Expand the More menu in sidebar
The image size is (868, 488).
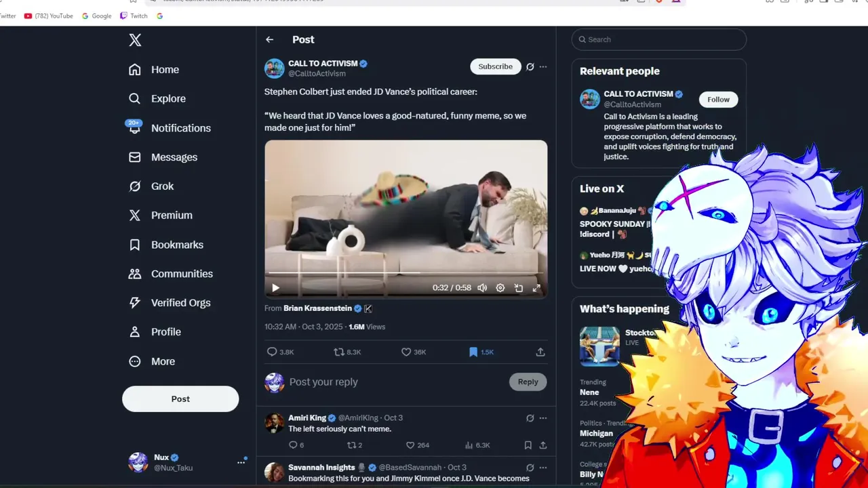(x=152, y=361)
